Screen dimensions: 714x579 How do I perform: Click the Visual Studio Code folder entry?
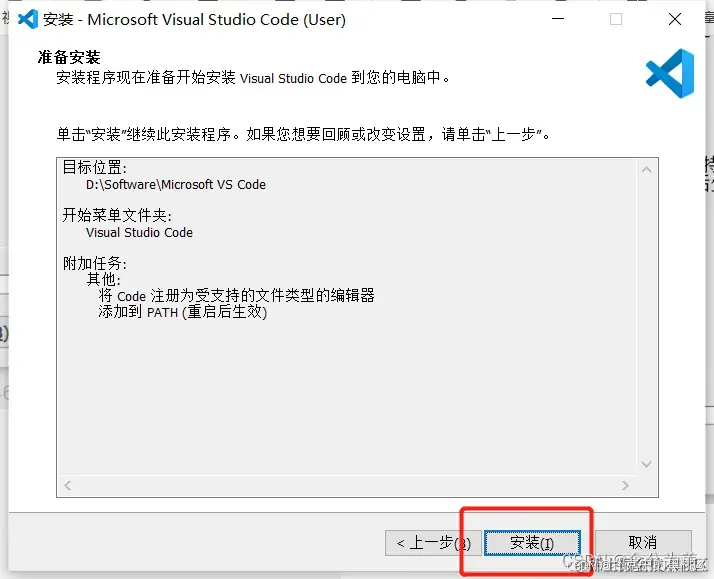coord(139,233)
